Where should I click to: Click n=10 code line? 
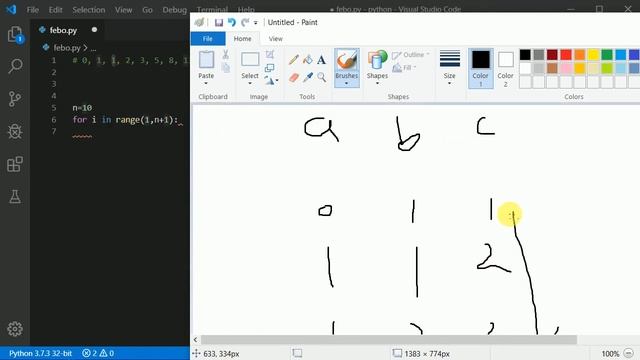tap(82, 108)
